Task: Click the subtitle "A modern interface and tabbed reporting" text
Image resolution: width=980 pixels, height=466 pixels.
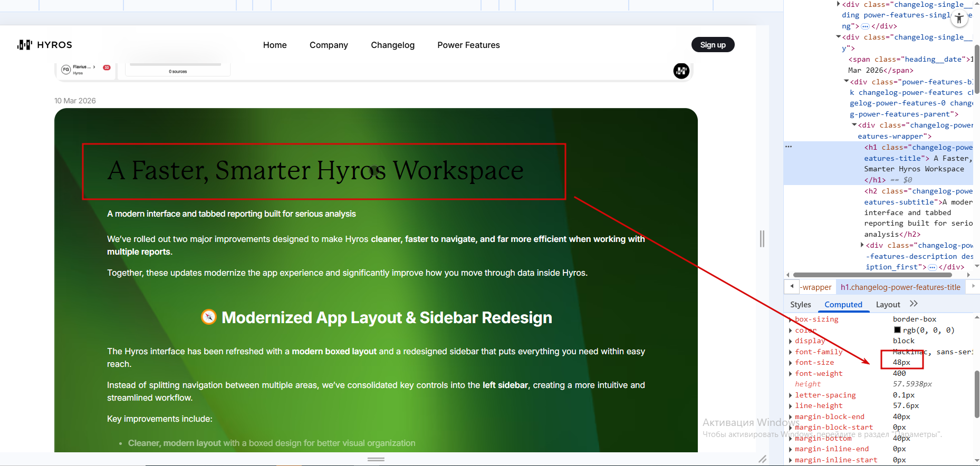Action: pyautogui.click(x=232, y=214)
